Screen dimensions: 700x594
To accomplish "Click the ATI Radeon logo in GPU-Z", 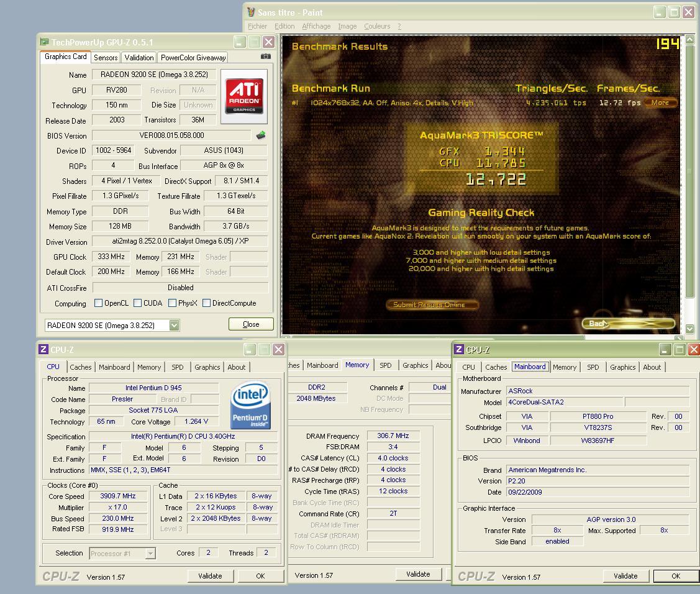I will click(244, 96).
